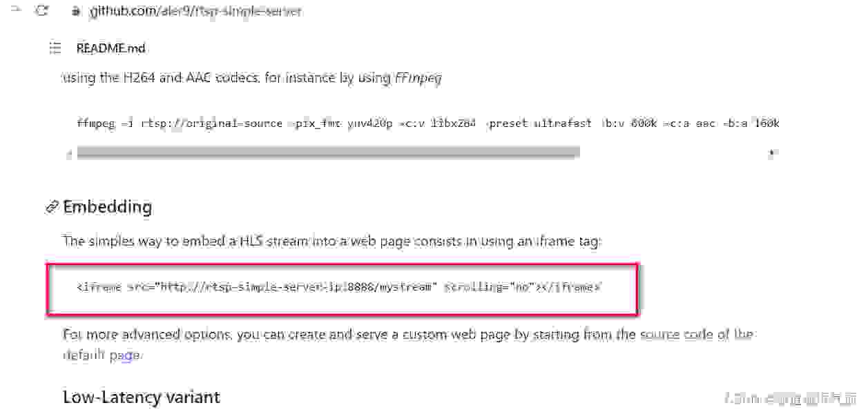
Task: Focus the github.com address bar
Action: coord(195,11)
